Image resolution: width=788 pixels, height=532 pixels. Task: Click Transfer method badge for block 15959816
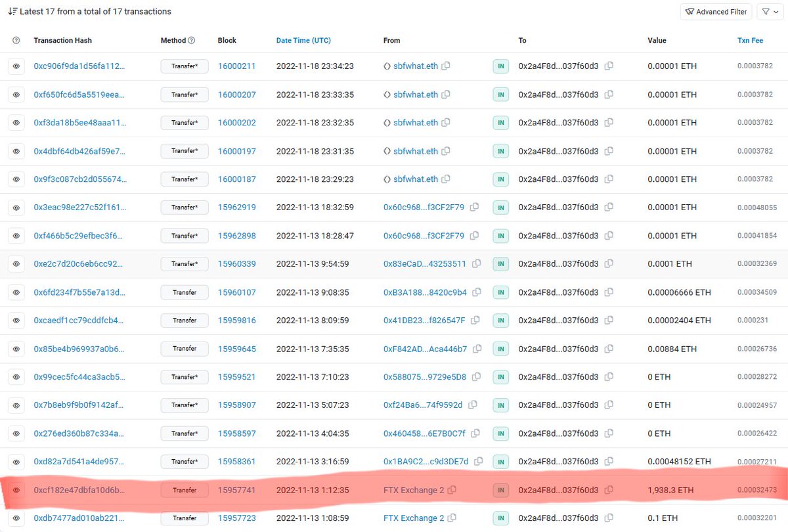pos(185,321)
